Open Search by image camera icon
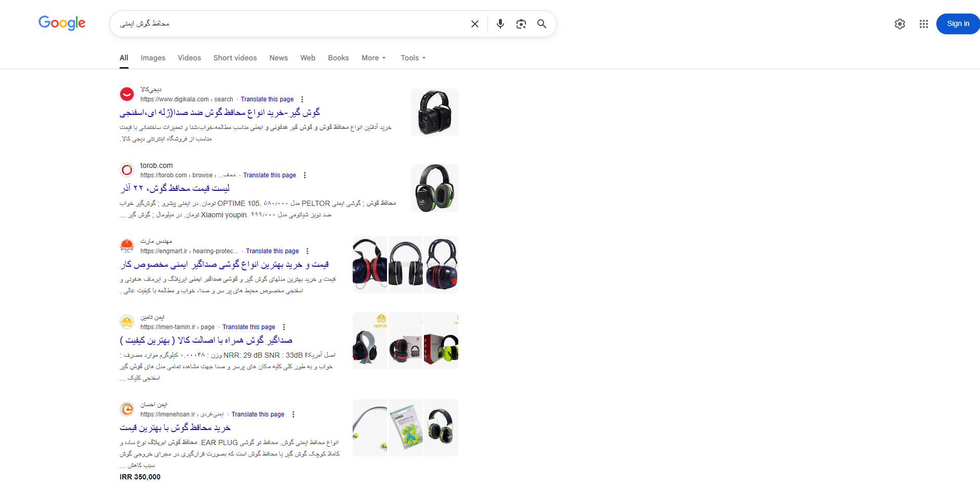980x482 pixels. 521,24
